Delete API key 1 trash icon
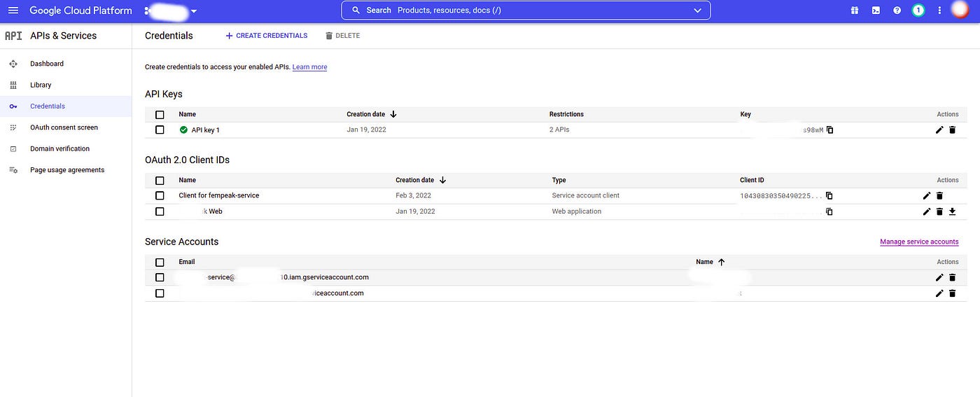 (x=952, y=130)
